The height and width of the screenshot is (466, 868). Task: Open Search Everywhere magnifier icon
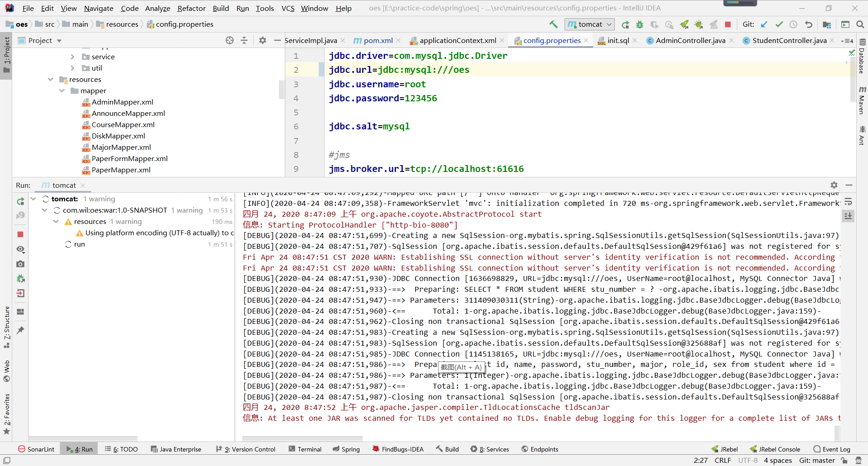[860, 24]
